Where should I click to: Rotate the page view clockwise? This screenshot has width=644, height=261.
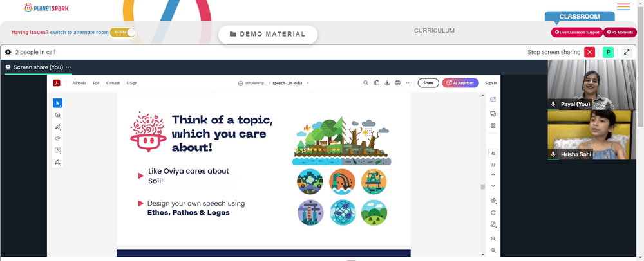(493, 213)
